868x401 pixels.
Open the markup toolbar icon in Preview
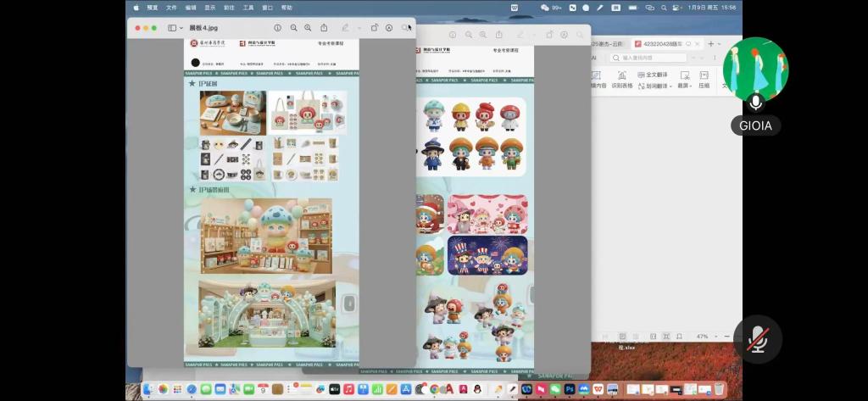click(x=389, y=28)
